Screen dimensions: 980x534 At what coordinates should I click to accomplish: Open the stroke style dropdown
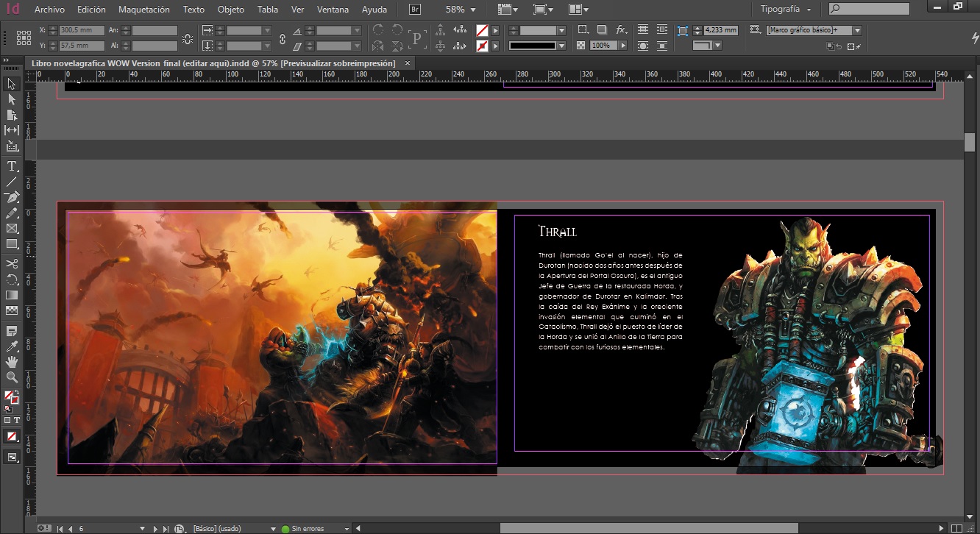[562, 46]
